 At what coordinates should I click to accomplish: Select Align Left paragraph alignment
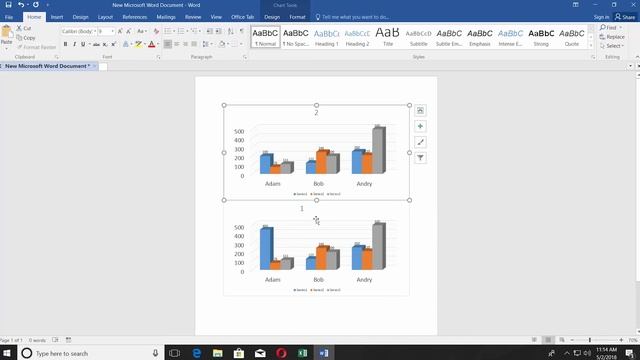(168, 44)
